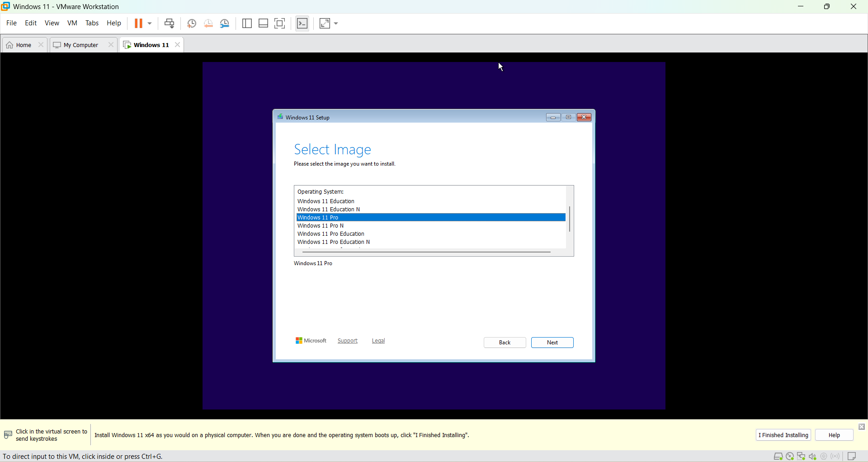Viewport: 868px width, 462px height.
Task: Close the Windows 11 tab
Action: click(x=178, y=45)
